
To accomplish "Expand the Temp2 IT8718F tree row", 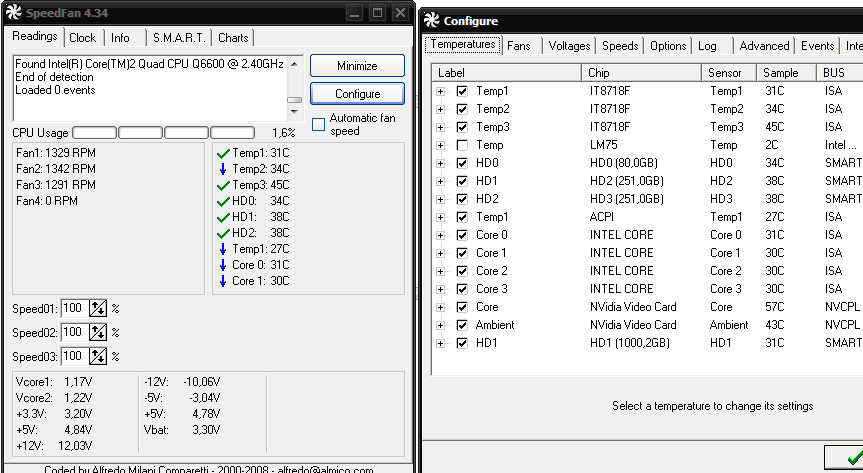I will click(x=440, y=109).
